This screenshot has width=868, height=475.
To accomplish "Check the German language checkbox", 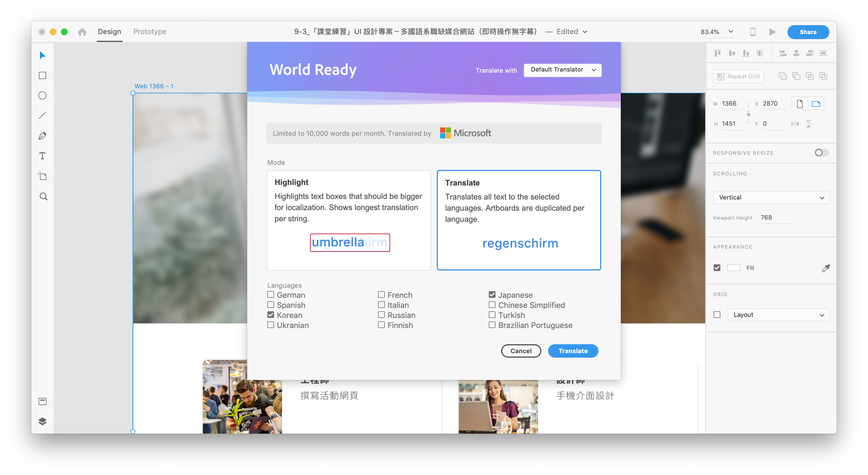I will [271, 294].
